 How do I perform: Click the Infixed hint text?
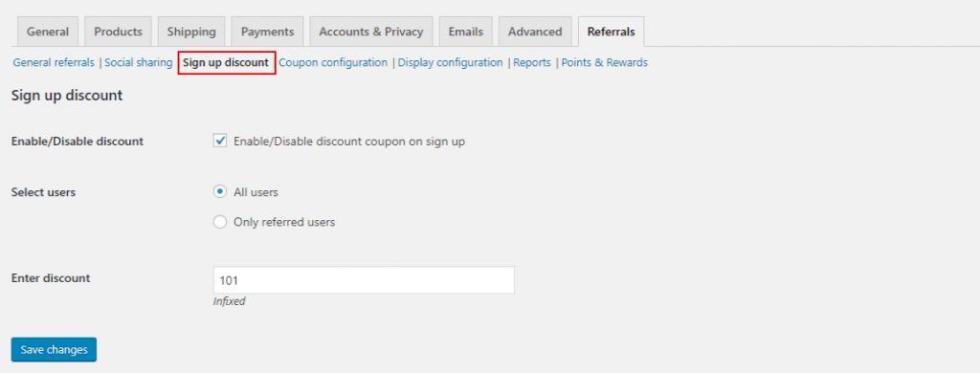coord(230,301)
